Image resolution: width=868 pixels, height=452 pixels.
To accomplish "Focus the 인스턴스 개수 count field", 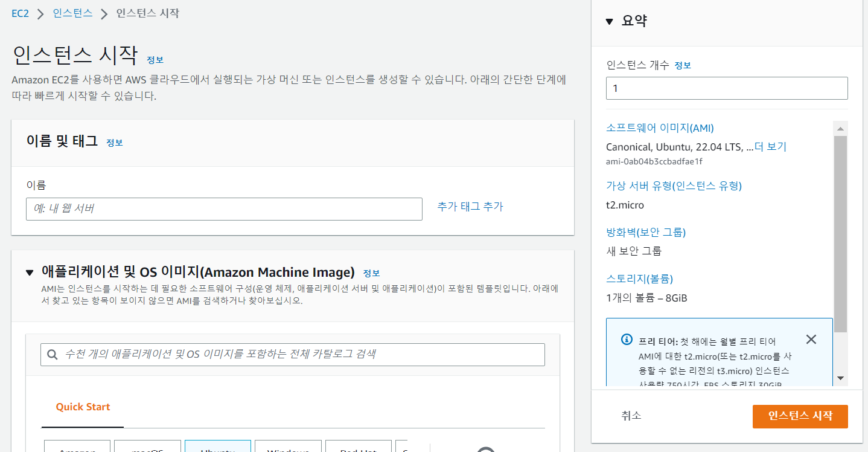I will (727, 88).
